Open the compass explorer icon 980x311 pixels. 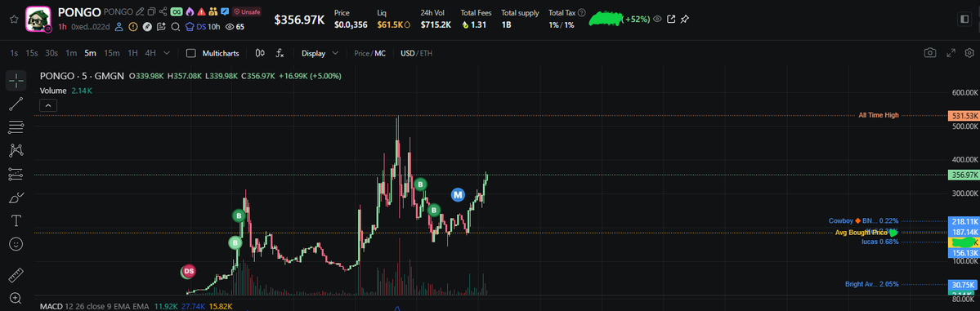click(x=147, y=27)
